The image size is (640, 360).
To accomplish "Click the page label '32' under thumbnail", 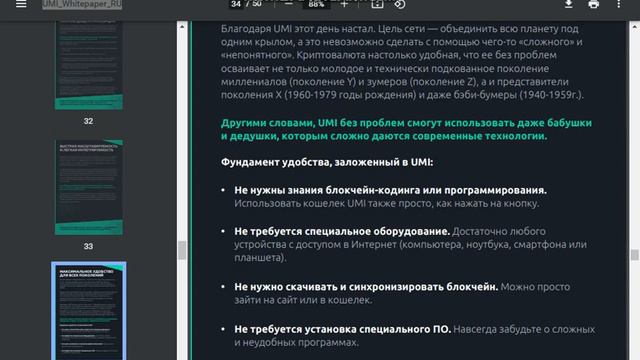I will pos(88,121).
